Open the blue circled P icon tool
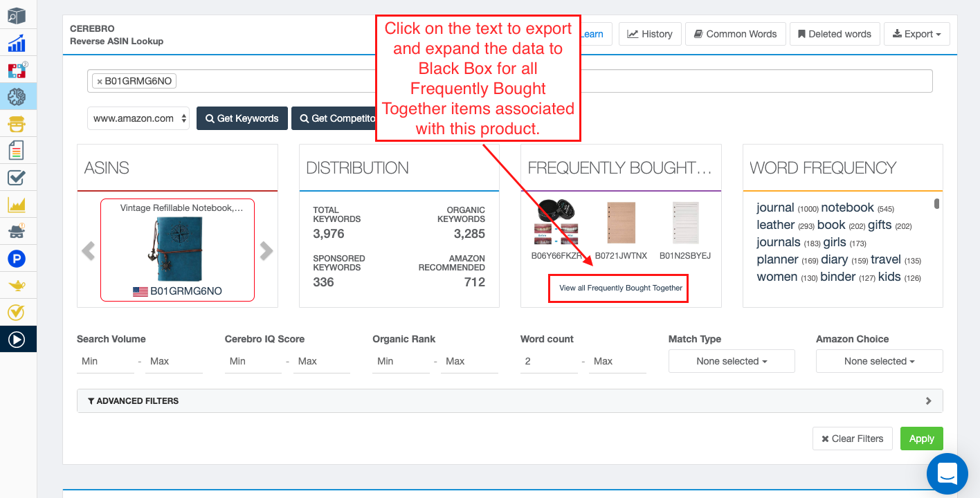 click(x=17, y=259)
